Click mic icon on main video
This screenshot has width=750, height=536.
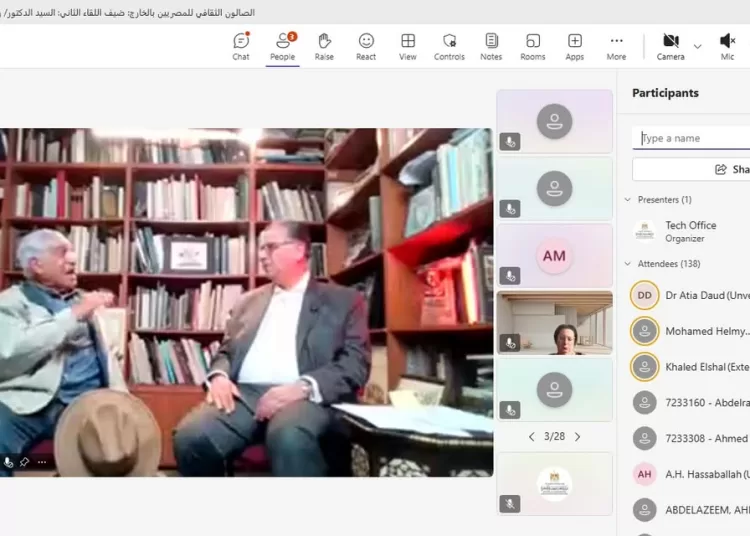tap(8, 462)
